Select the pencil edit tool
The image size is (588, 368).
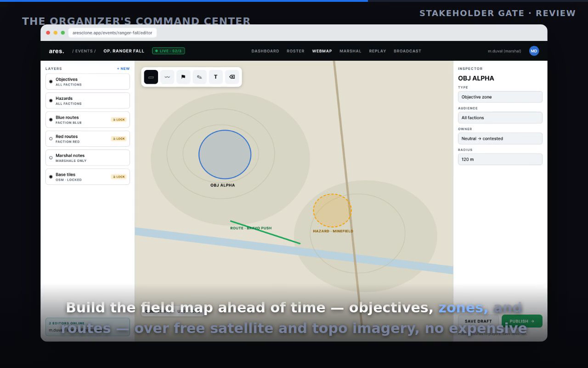pyautogui.click(x=199, y=77)
